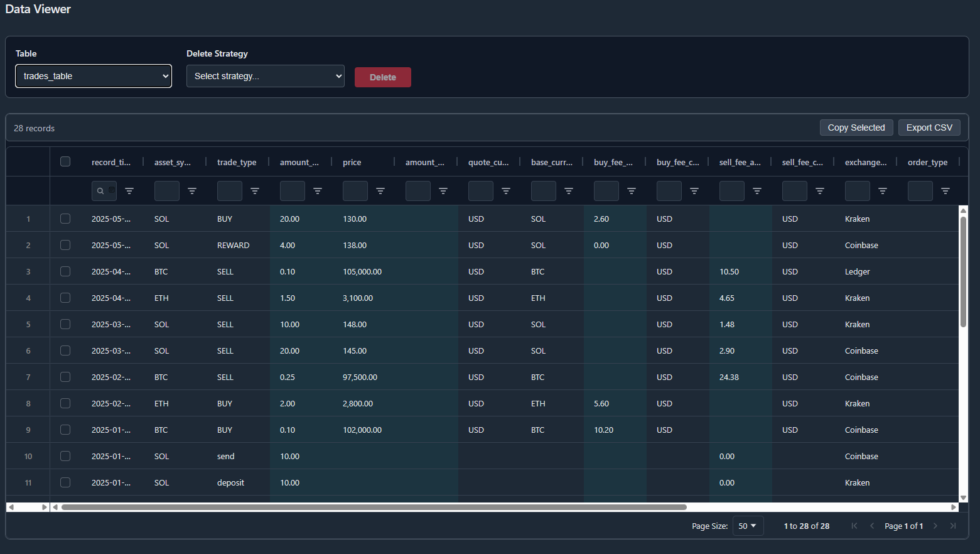Open the filter menu for record_time column

[x=129, y=190]
